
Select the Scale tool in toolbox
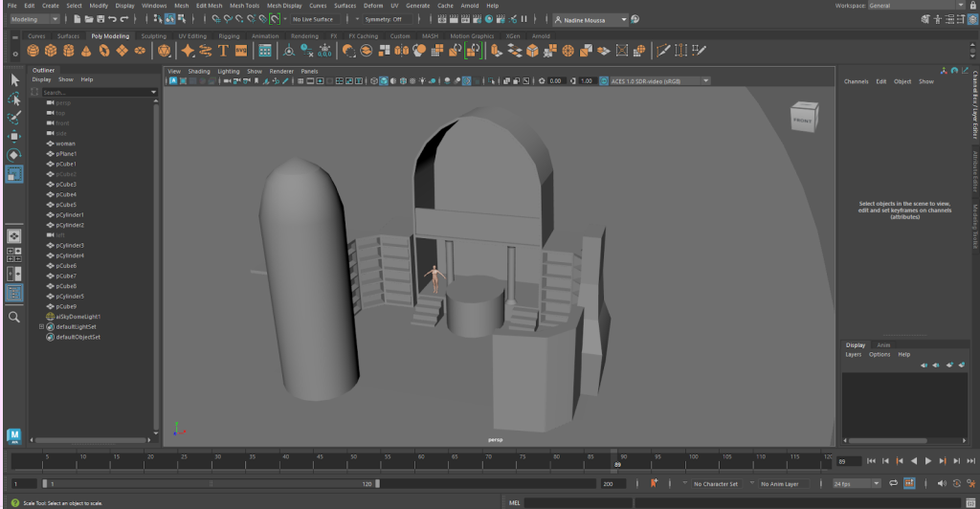(14, 174)
